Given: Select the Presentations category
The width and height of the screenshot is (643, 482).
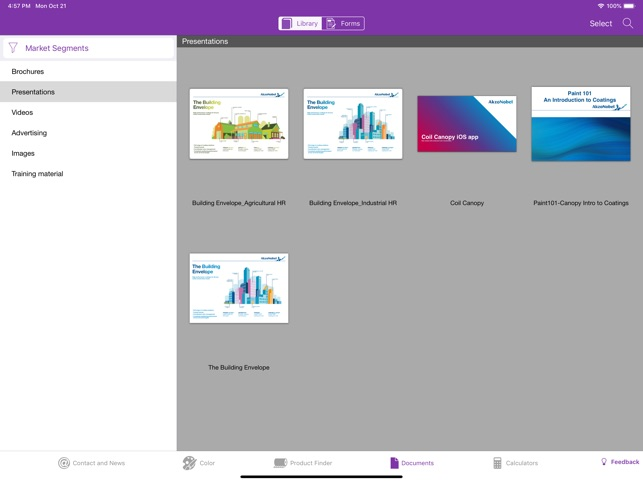Looking at the screenshot, I should pyautogui.click(x=88, y=92).
